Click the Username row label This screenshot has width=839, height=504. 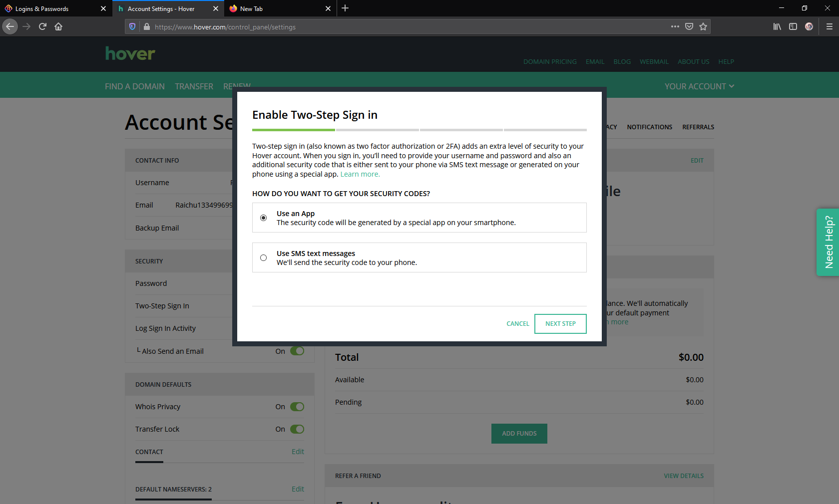pos(152,183)
